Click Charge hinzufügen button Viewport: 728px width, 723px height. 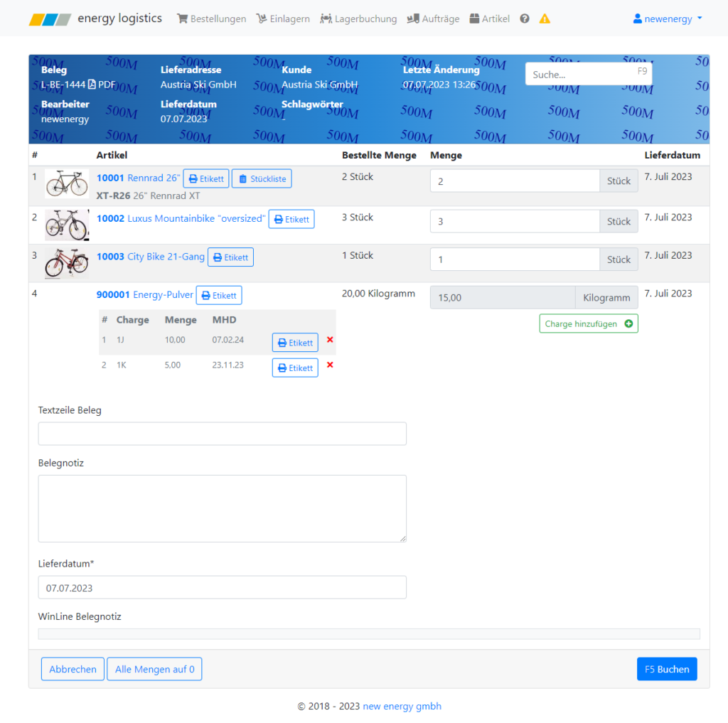(588, 323)
